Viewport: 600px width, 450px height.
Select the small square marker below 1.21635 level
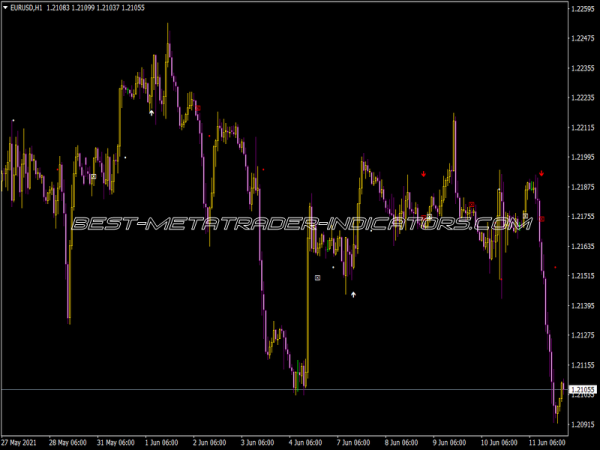click(318, 277)
